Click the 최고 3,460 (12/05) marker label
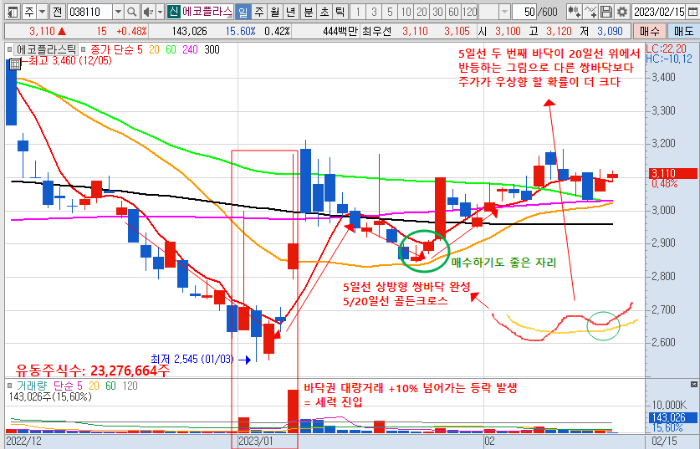The height and width of the screenshot is (449, 700). coord(70,60)
